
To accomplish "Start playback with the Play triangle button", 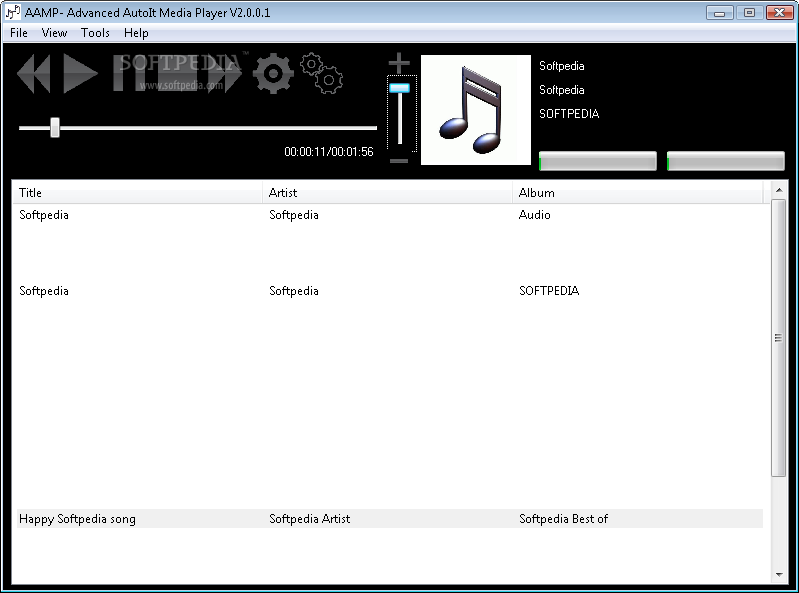I will pyautogui.click(x=81, y=74).
